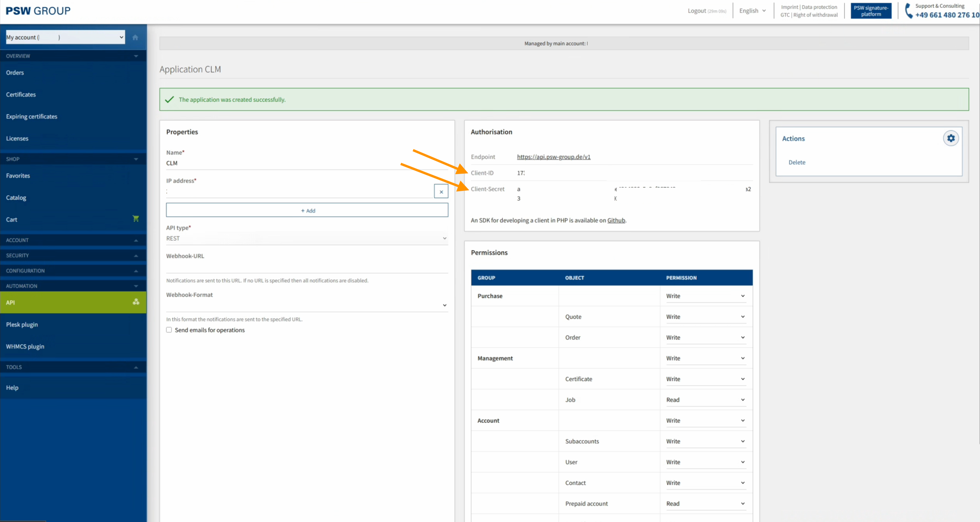Open Plesk plugin menu item
This screenshot has width=980, height=522.
coord(22,324)
